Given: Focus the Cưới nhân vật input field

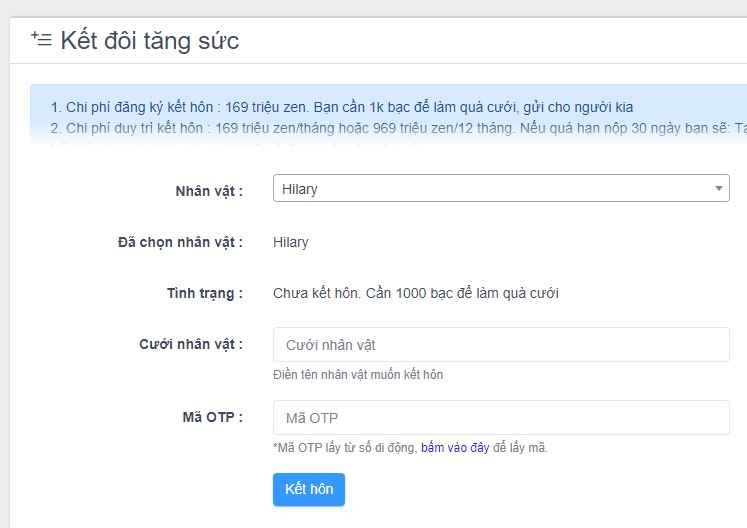Looking at the screenshot, I should 501,345.
